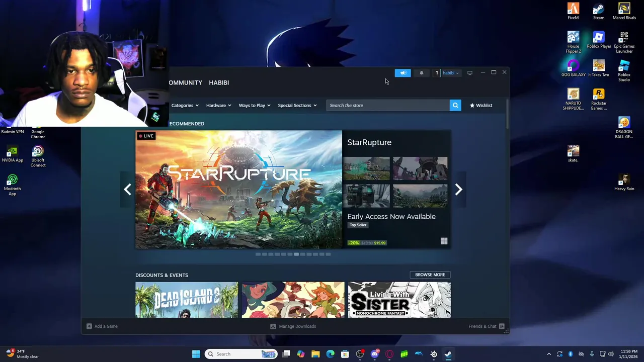
Task: Click the BROWSE MORE button
Action: coord(430,275)
